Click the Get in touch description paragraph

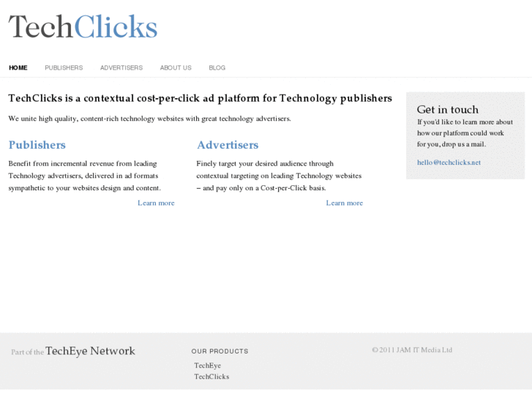465,133
